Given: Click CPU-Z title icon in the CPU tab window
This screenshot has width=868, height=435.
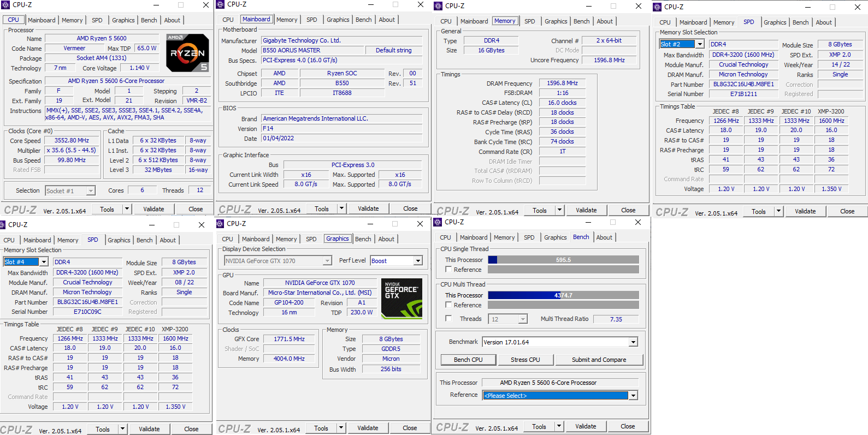Looking at the screenshot, I should (x=4, y=5).
